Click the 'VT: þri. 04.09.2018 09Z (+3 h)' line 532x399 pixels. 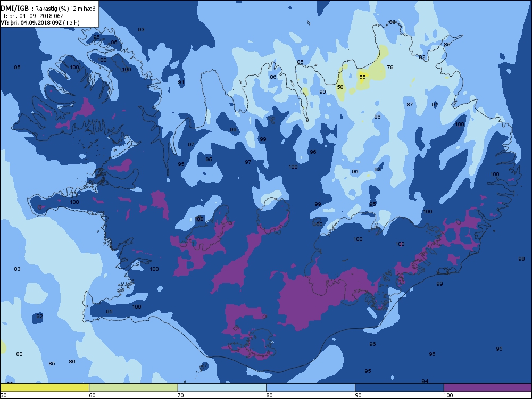40,23
